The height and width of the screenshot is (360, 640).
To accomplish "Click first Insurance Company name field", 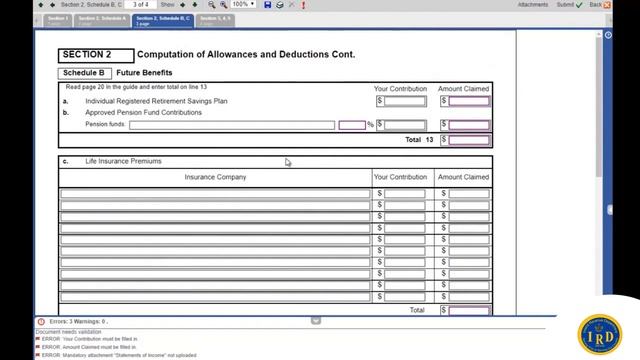I will 215,193.
